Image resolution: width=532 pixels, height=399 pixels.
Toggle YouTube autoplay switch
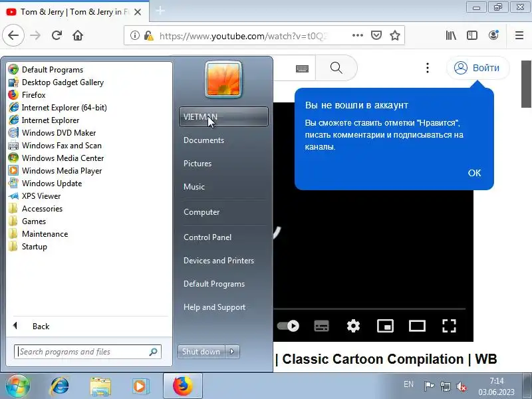coord(288,326)
